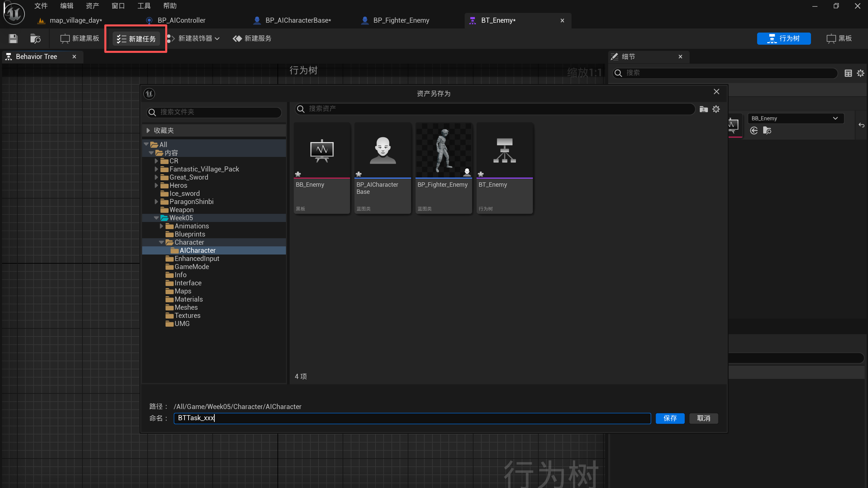The width and height of the screenshot is (868, 488).
Task: Open the BB_Enemy blackboard asset dropdown
Action: pos(795,118)
